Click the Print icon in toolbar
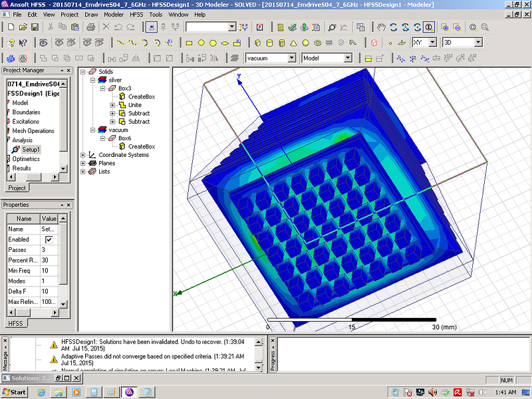Image resolution: width=532 pixels, height=399 pixels. [90, 27]
